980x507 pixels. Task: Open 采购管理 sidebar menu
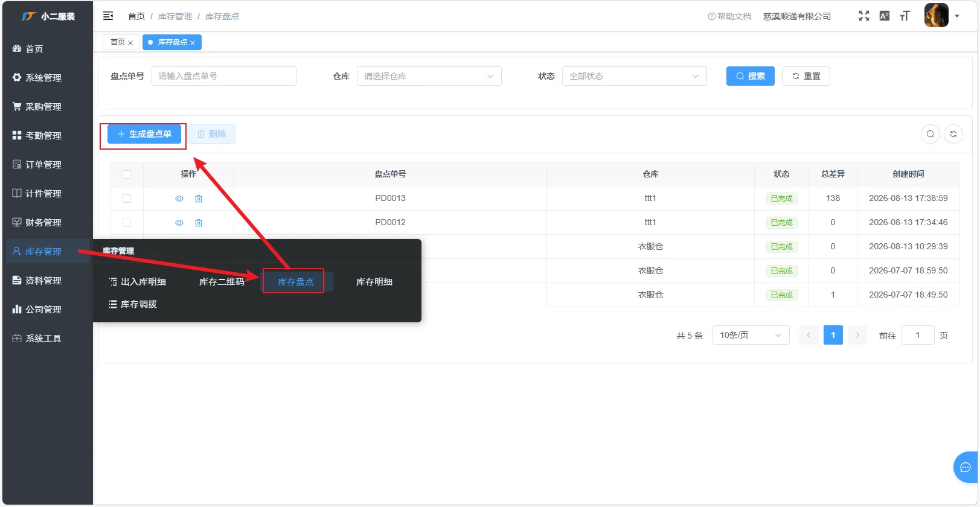coord(48,107)
